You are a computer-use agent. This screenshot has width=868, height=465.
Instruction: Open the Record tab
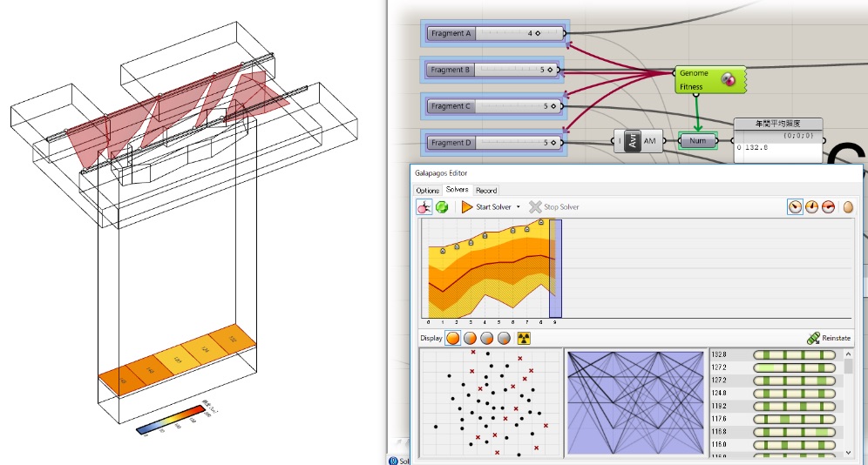click(x=485, y=190)
